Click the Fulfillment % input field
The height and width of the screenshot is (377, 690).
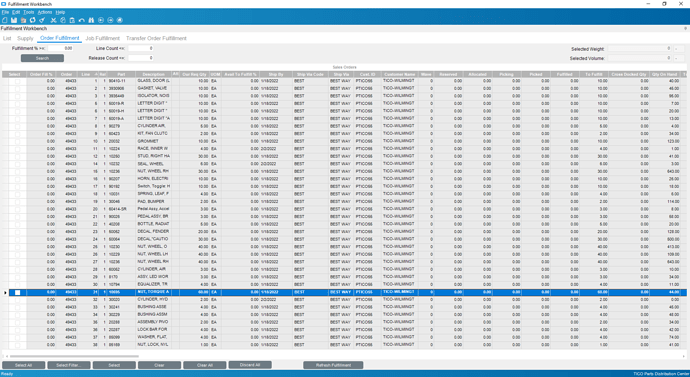coord(61,48)
